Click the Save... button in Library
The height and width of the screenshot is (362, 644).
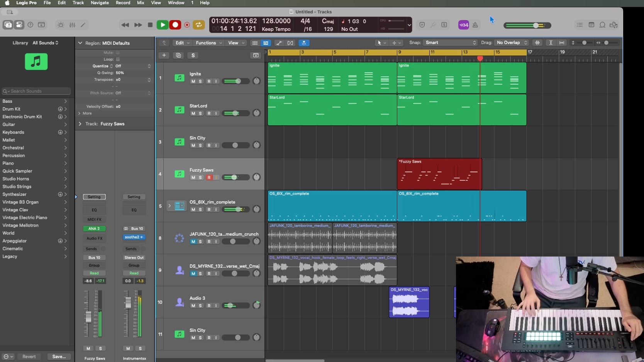(59, 357)
